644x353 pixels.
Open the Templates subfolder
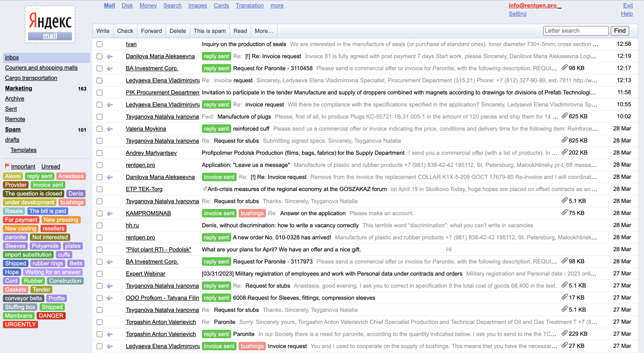click(23, 150)
